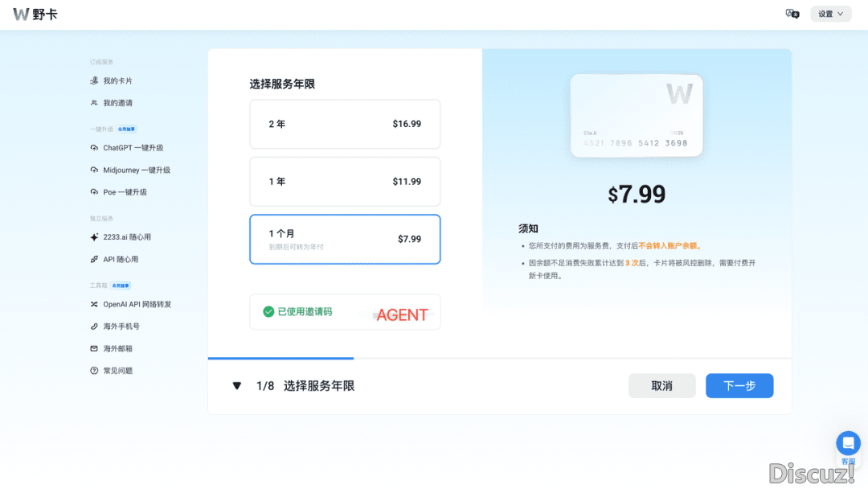Click the 2233.ai sparkle icon
868x493 pixels.
click(x=94, y=237)
